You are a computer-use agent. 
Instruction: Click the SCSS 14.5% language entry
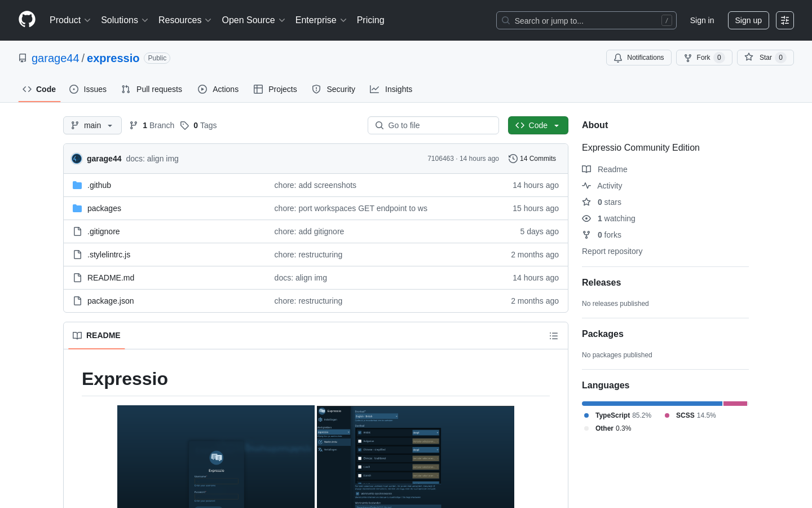point(690,415)
